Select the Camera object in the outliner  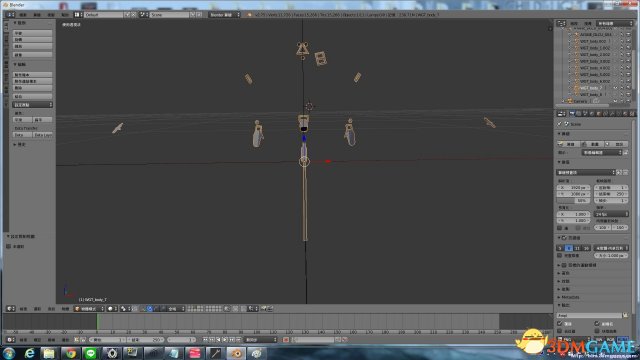pos(580,101)
